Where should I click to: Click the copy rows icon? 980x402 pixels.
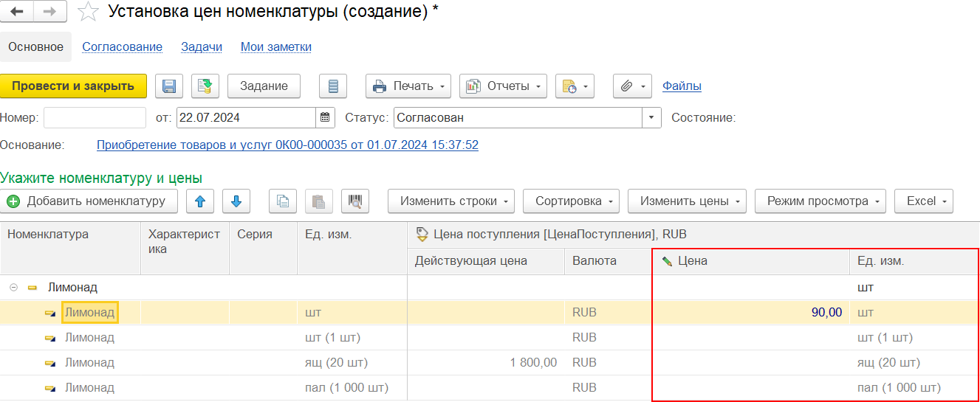(x=283, y=201)
